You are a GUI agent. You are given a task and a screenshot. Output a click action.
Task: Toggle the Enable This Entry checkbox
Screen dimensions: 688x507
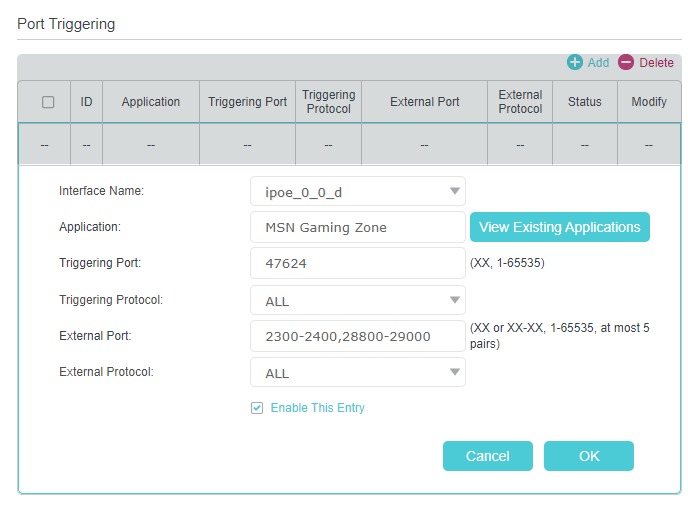pyautogui.click(x=257, y=408)
